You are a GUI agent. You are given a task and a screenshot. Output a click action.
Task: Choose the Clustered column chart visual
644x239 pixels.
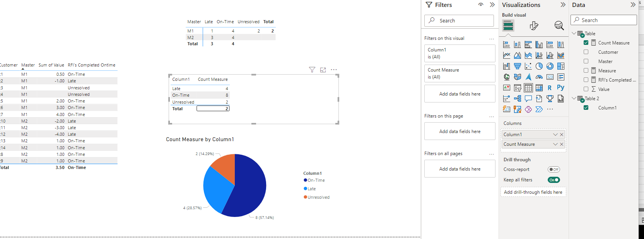tap(539, 44)
